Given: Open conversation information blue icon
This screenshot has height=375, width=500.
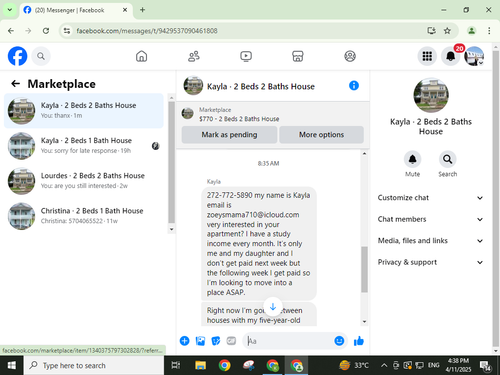Looking at the screenshot, I should pos(354,86).
